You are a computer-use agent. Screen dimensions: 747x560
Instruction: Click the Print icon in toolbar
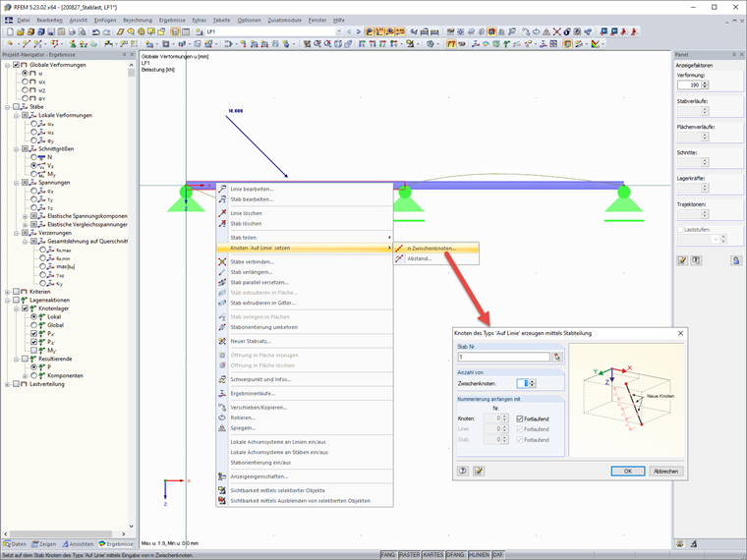pyautogui.click(x=72, y=31)
